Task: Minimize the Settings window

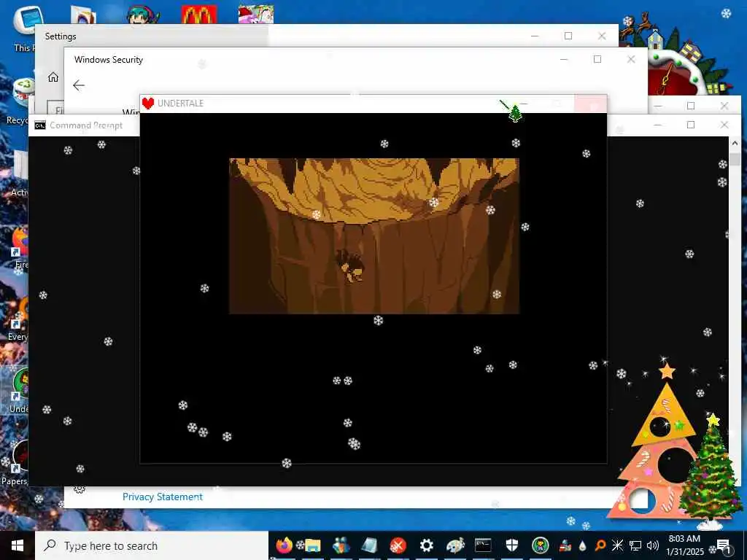Action: pos(535,36)
